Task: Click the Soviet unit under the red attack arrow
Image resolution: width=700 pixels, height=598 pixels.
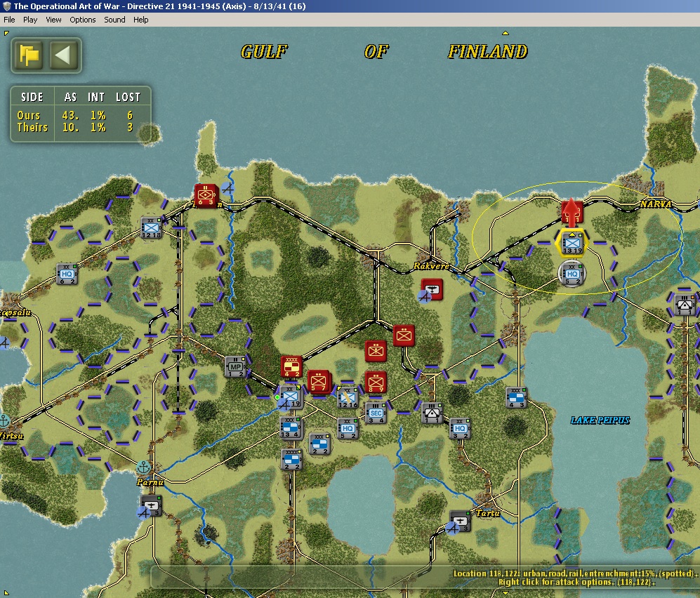Action: (x=572, y=213)
